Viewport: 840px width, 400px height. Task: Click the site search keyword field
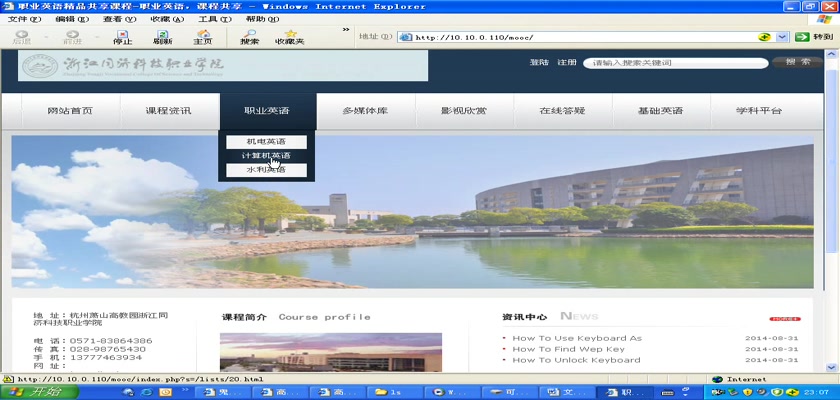[676, 63]
